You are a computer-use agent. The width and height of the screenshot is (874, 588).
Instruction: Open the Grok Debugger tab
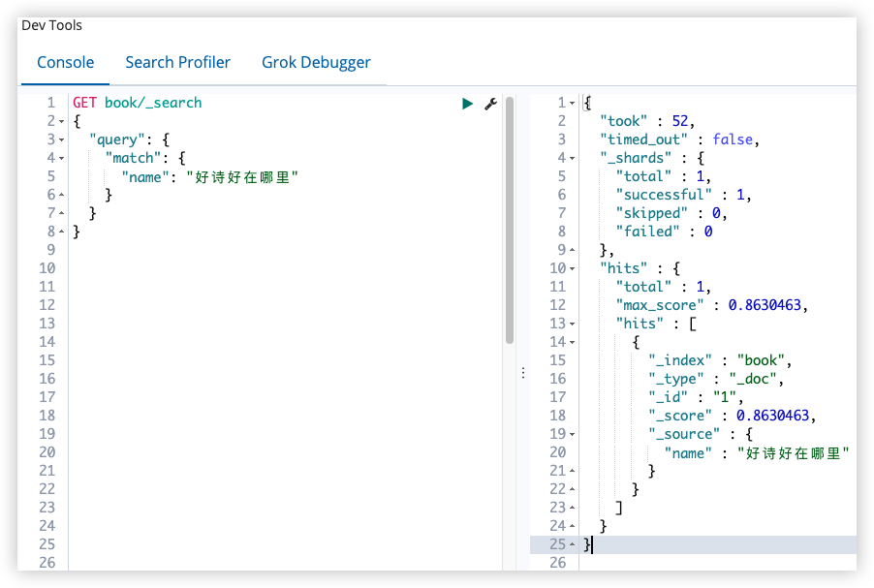tap(316, 62)
